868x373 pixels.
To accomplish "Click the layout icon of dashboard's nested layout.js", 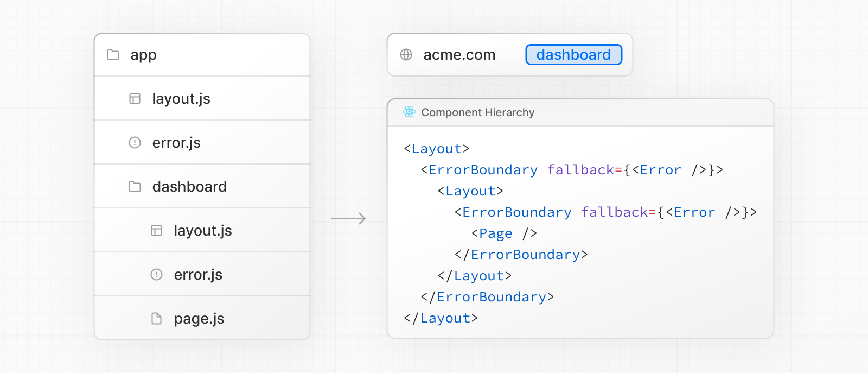I will click(x=156, y=231).
